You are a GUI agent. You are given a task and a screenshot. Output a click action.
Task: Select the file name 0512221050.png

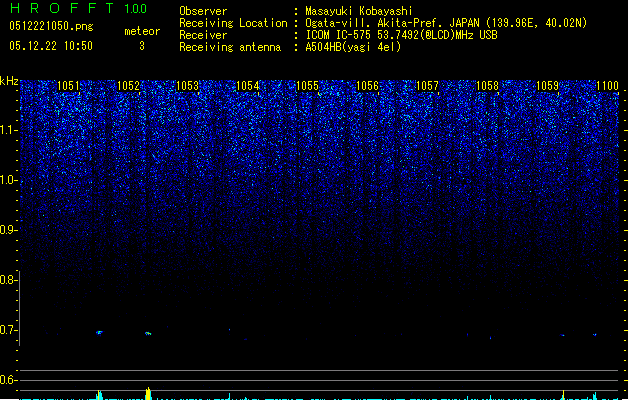[x=51, y=26]
